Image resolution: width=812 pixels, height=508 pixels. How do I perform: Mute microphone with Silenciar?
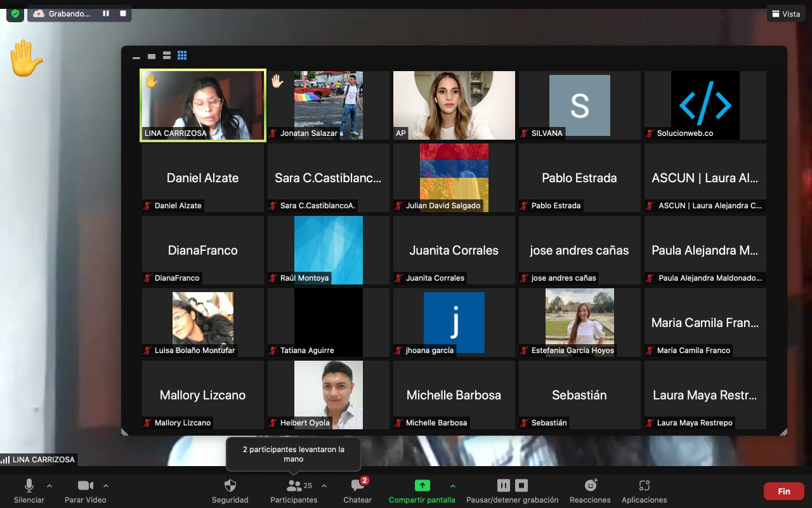pyautogui.click(x=29, y=491)
